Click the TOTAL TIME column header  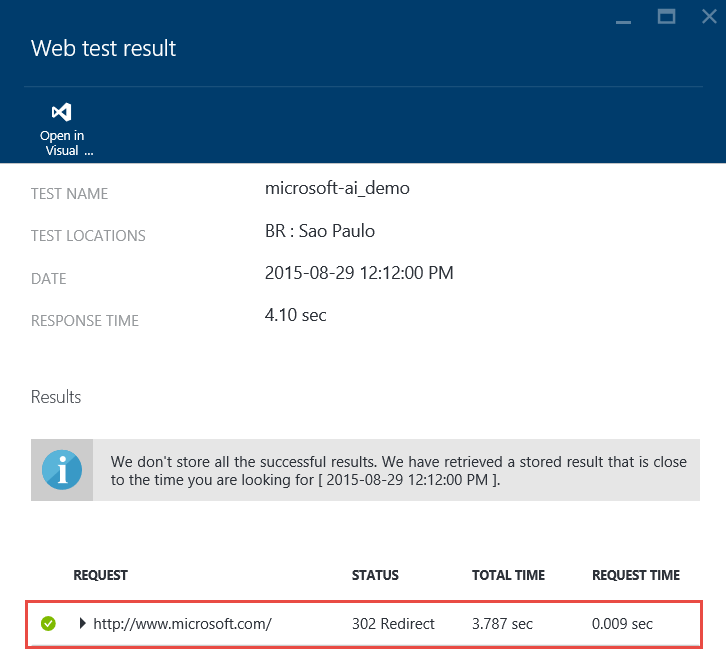pyautogui.click(x=508, y=575)
